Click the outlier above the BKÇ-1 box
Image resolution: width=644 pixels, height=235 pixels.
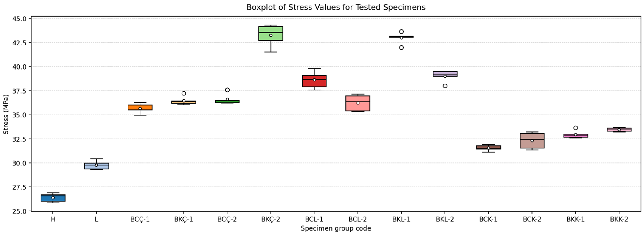pyautogui.click(x=184, y=93)
